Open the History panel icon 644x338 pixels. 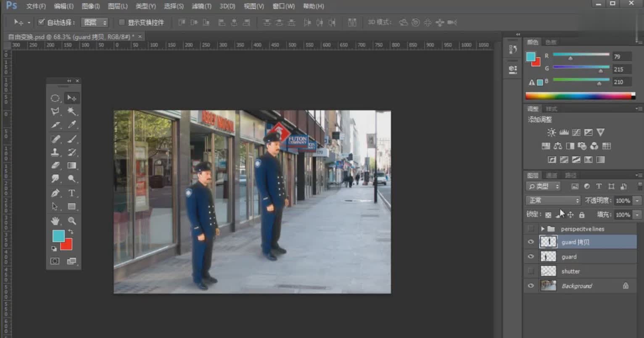tap(513, 49)
